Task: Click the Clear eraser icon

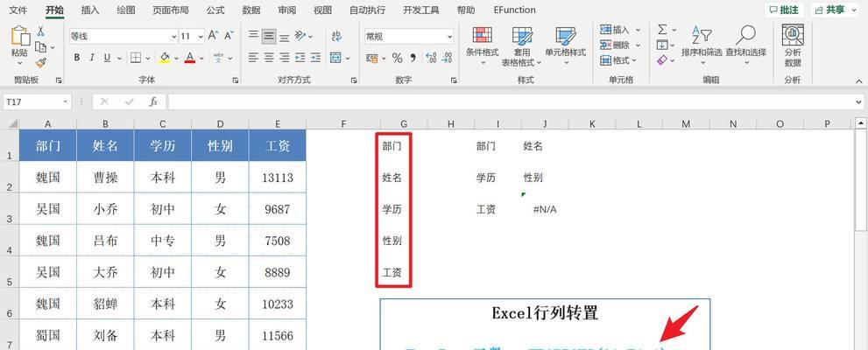Action: pos(662,60)
